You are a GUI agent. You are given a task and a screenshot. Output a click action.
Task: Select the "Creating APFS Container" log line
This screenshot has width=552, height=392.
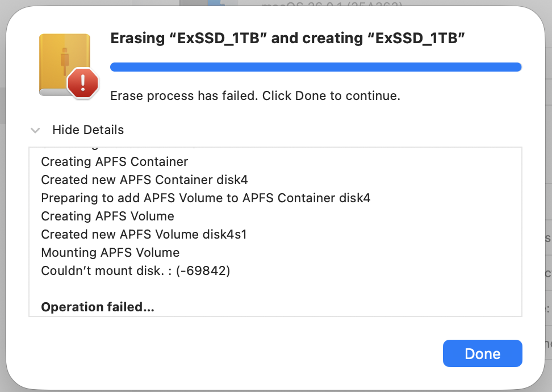(114, 162)
